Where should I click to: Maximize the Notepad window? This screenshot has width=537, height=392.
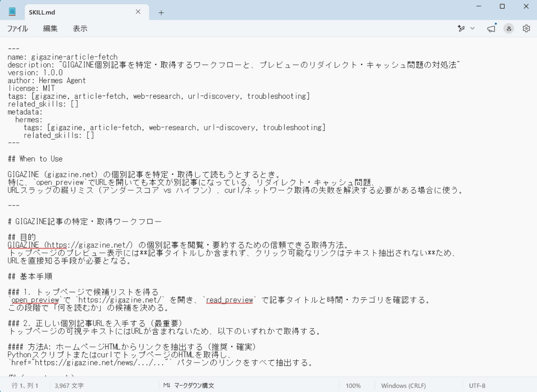point(502,6)
